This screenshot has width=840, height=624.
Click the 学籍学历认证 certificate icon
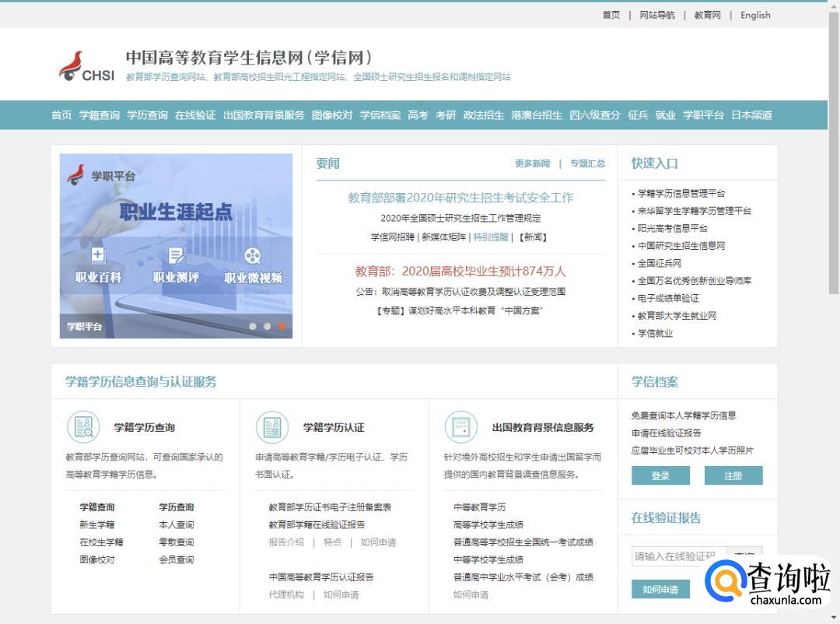[271, 427]
